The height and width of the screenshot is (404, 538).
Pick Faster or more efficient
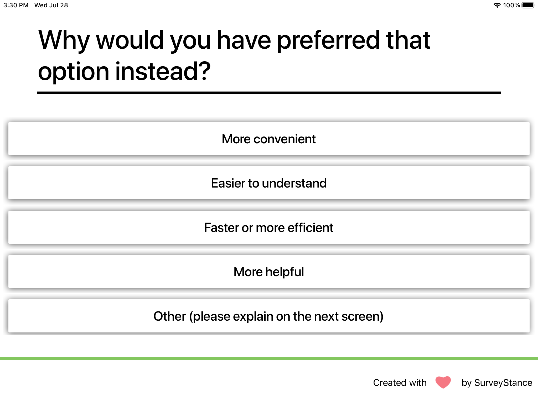point(269,227)
